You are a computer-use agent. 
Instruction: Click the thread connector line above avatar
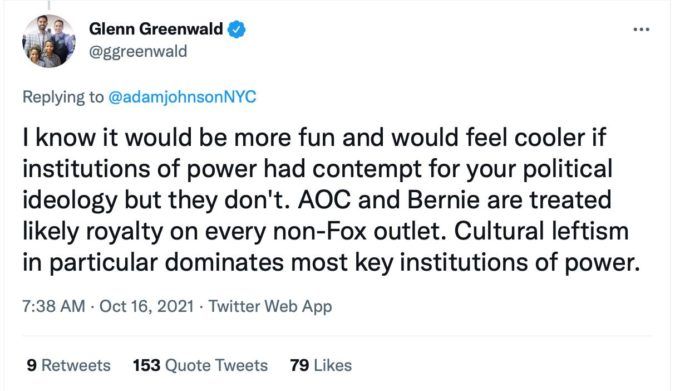coord(48,4)
